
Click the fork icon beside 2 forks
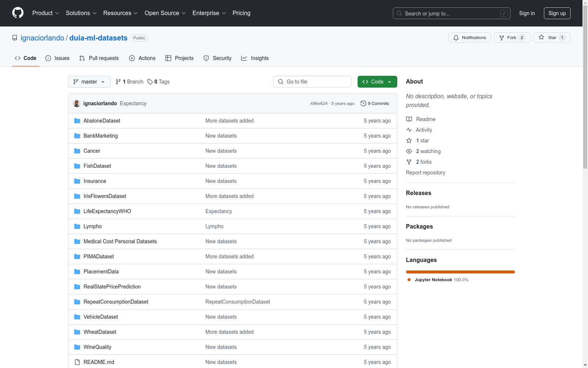tap(409, 162)
